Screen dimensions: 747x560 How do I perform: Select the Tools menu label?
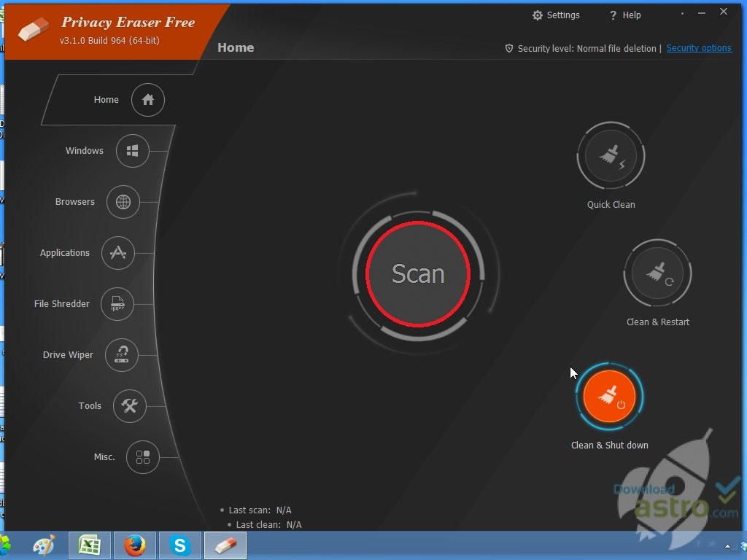(x=90, y=405)
